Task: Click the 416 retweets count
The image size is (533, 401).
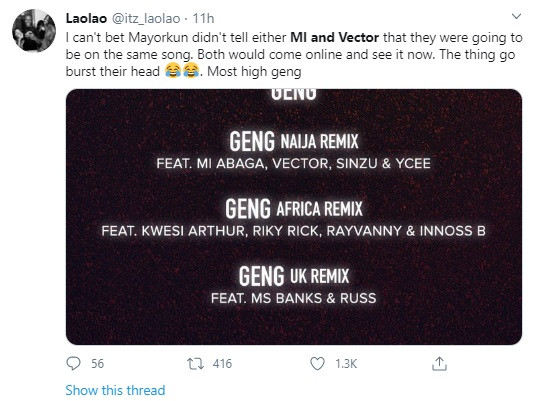Action: pos(222,364)
